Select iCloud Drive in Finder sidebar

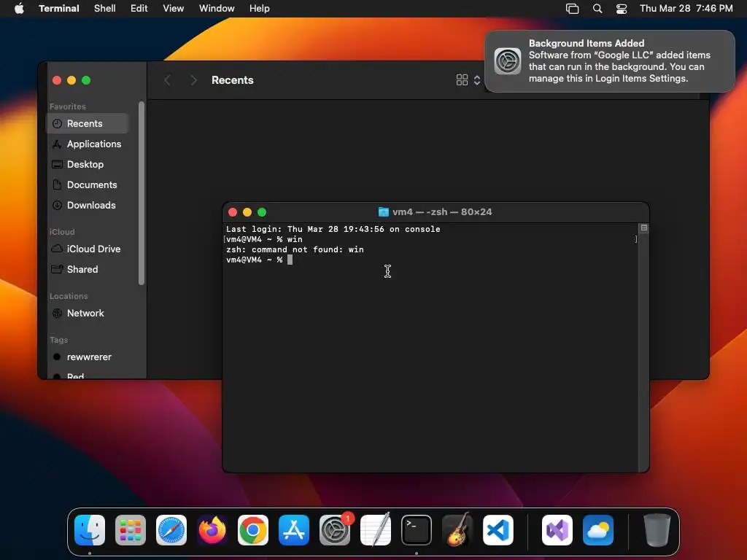coord(88,249)
